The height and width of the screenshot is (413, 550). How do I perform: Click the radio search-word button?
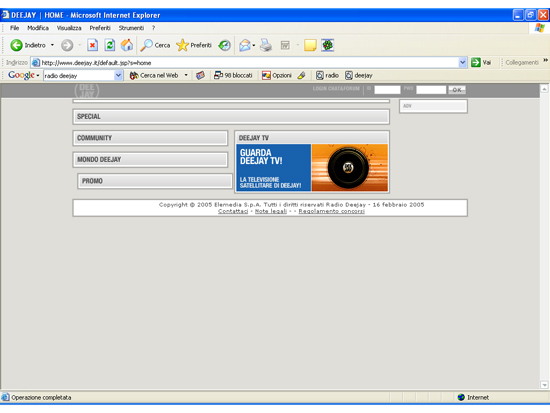(327, 75)
